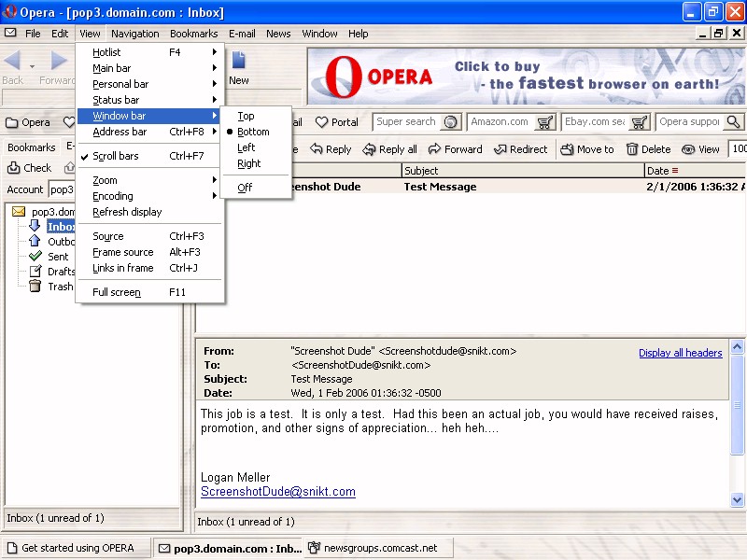The width and height of the screenshot is (747, 560).
Task: Turn the window bar Off
Action: (256, 188)
